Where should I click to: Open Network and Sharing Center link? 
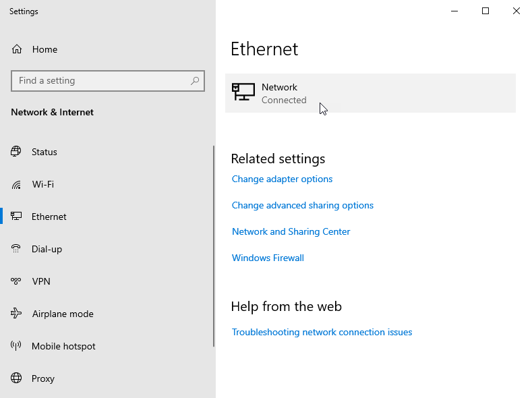[x=291, y=231]
